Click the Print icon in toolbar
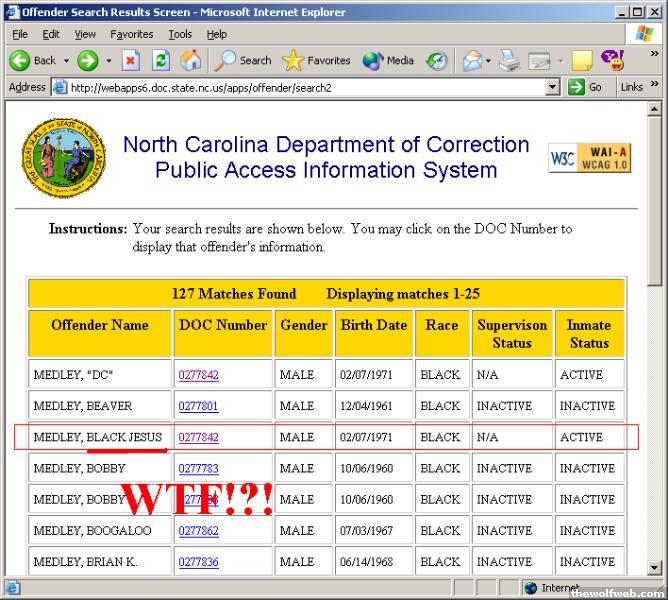 [x=509, y=60]
